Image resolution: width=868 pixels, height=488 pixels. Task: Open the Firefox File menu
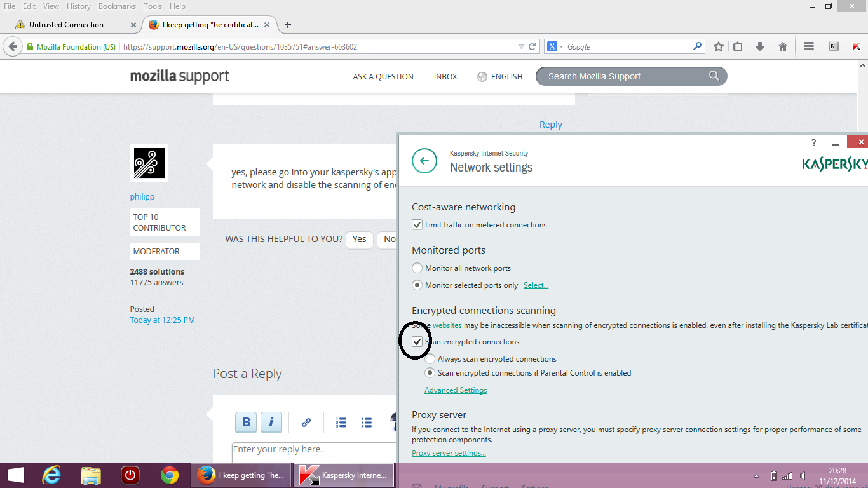pyautogui.click(x=10, y=6)
